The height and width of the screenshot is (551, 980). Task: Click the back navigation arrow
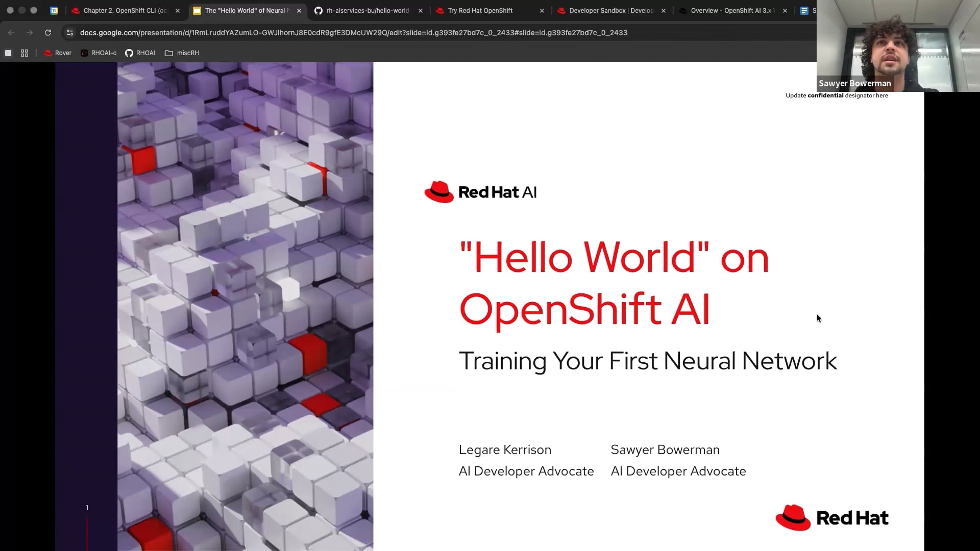pos(11,33)
